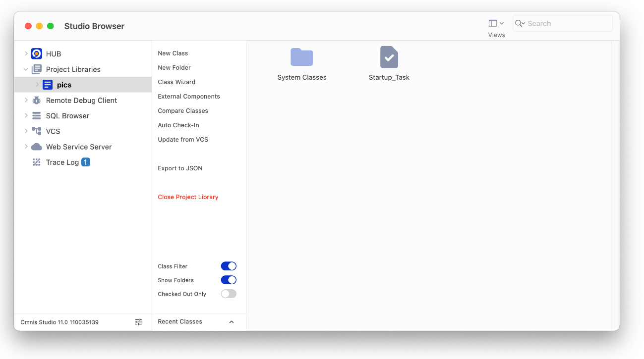Expand the Remote Debug Client node
The height and width of the screenshot is (359, 644).
(26, 100)
